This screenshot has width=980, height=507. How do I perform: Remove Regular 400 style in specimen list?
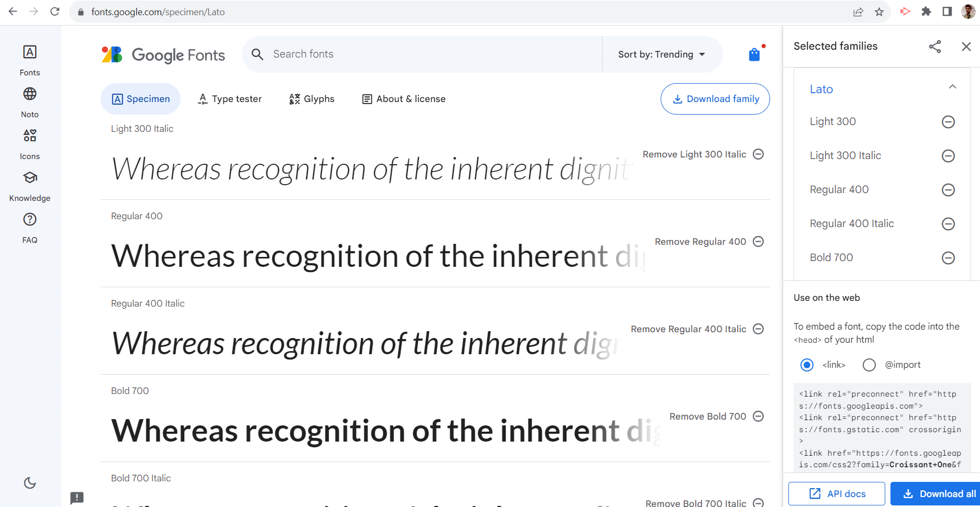[758, 241]
